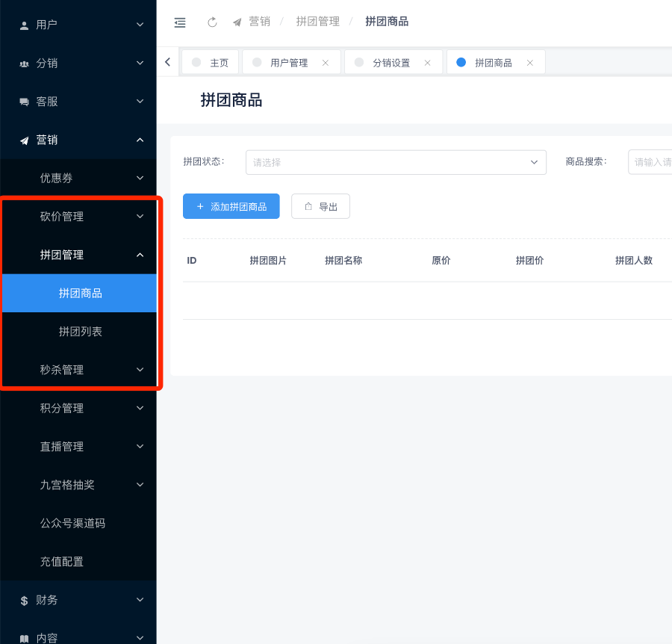This screenshot has height=644, width=672.
Task: Close the 用户管理 tab
Action: pyautogui.click(x=325, y=63)
